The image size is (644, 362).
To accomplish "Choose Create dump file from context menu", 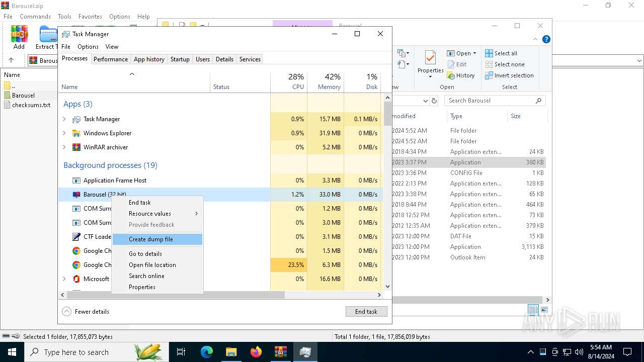I will (x=157, y=239).
